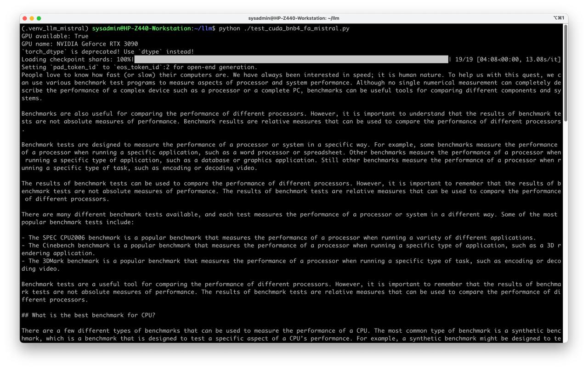Click the torch_dtype deprecation warning line
Viewport: 588px width, 369px height.
[107, 52]
